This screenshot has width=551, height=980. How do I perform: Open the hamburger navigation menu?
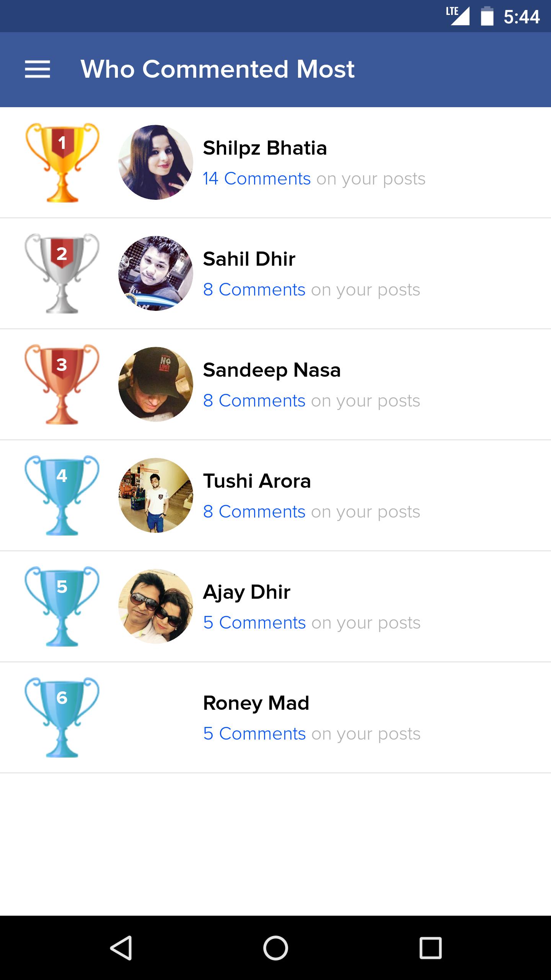37,69
